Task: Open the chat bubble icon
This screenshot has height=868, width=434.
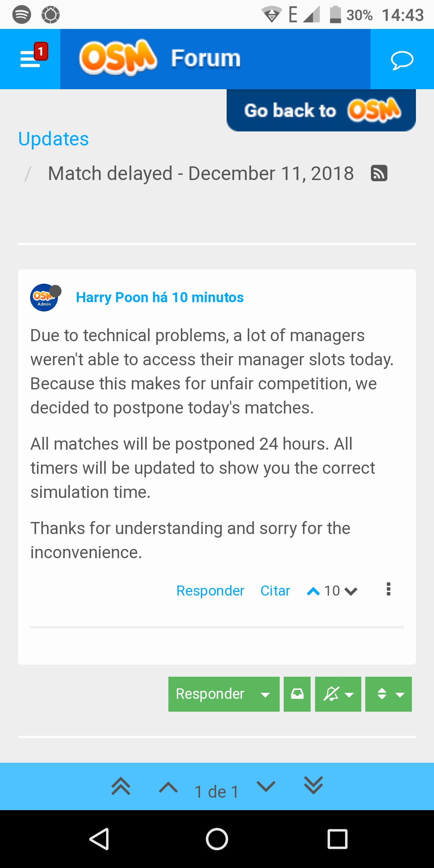Action: 402,60
